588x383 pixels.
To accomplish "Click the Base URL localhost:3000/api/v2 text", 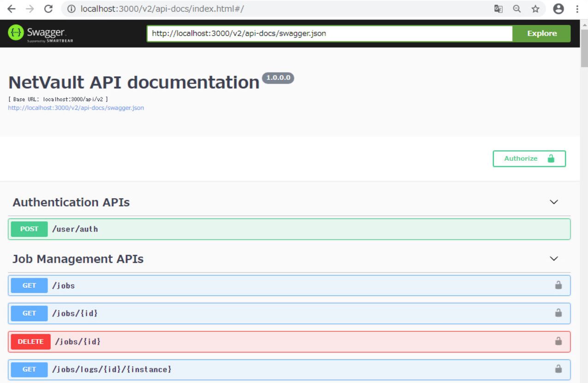I will point(58,99).
